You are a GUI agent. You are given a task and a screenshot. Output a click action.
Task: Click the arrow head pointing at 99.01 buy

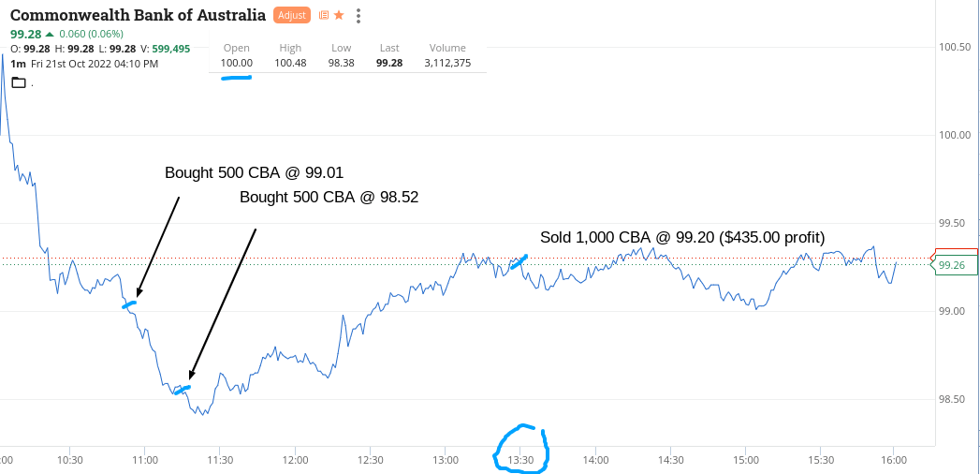point(139,291)
